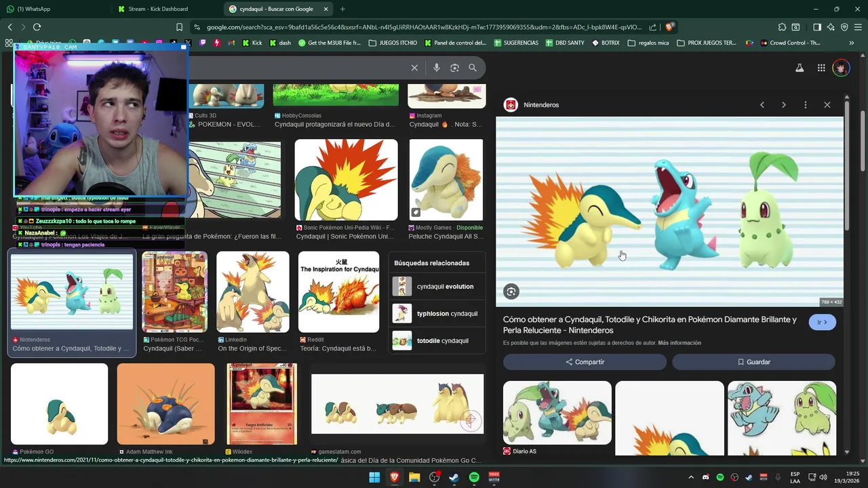Expand the hidden system tray icons
The image size is (868, 488).
pos(691,478)
